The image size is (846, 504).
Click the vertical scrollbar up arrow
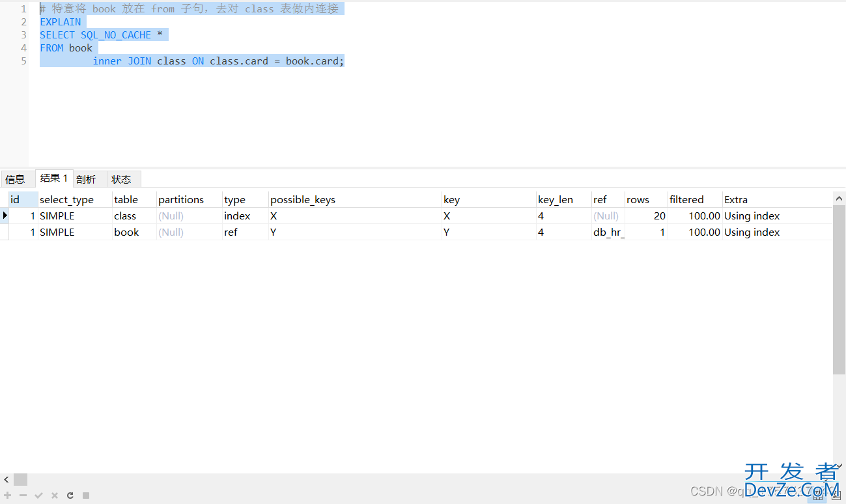coord(839,198)
